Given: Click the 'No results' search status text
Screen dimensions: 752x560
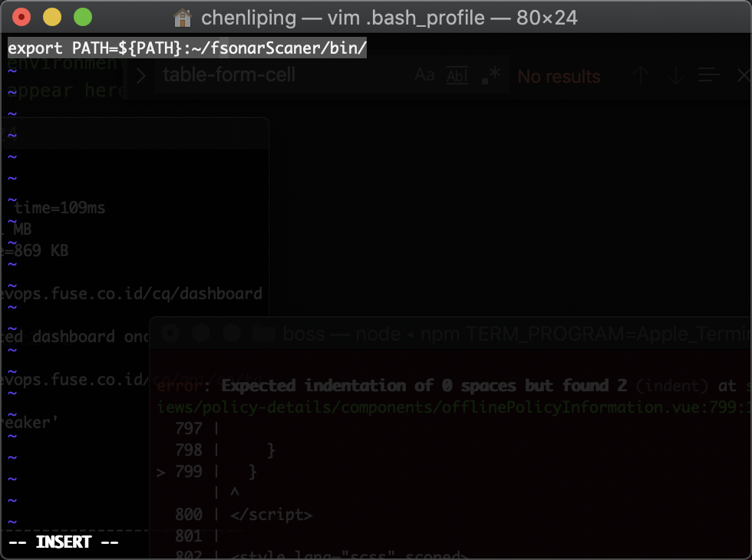Looking at the screenshot, I should (x=559, y=77).
